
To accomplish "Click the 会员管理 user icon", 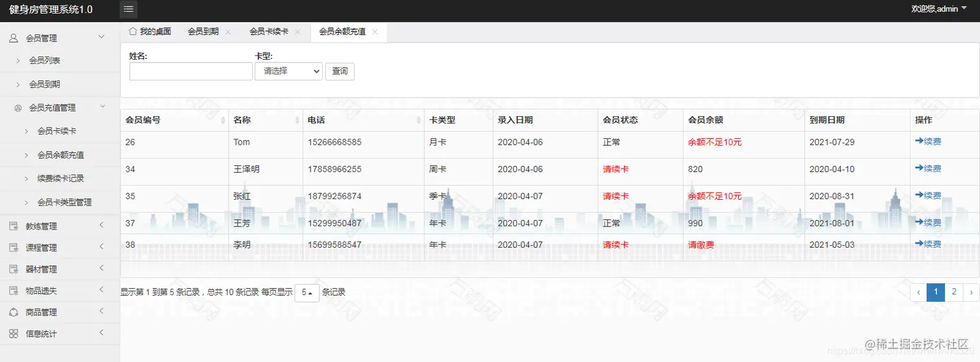I will click(13, 38).
